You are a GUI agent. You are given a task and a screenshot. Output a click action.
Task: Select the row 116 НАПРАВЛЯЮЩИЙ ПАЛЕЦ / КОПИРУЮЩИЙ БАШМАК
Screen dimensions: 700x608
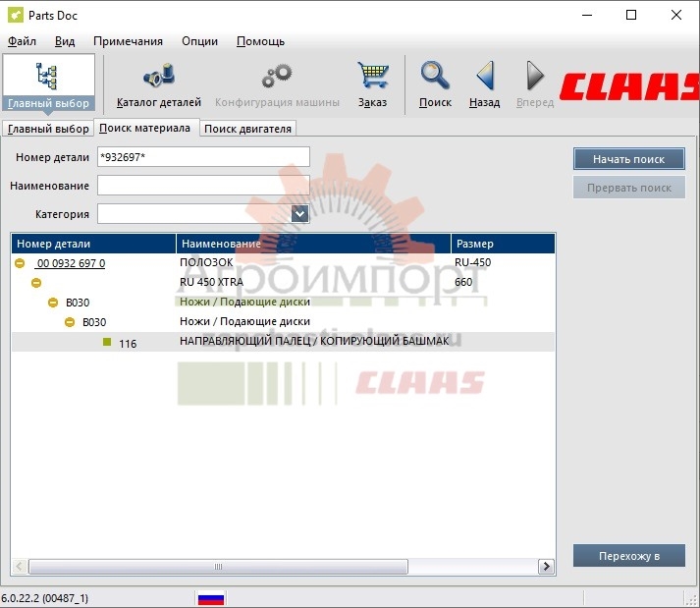(283, 342)
